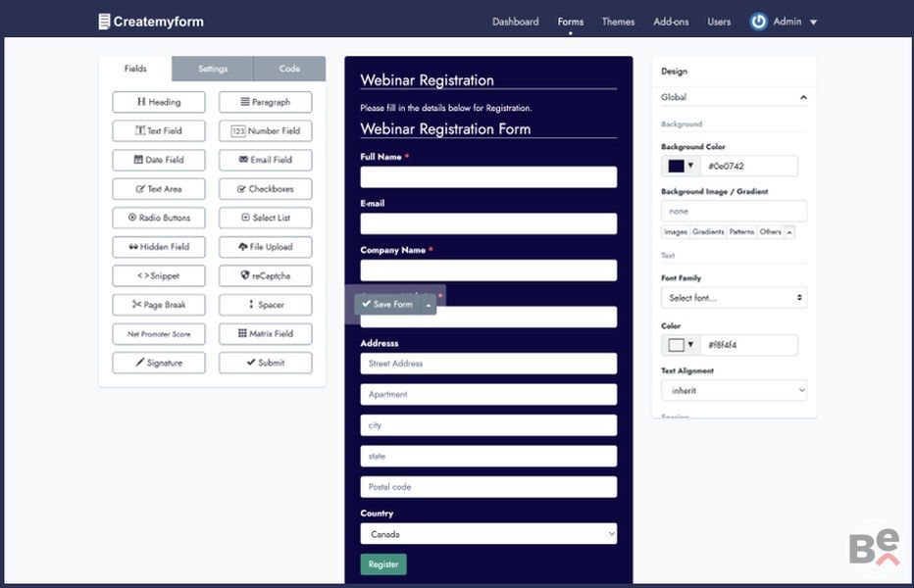Image resolution: width=914 pixels, height=588 pixels.
Task: Insert a Signature field
Action: [159, 363]
